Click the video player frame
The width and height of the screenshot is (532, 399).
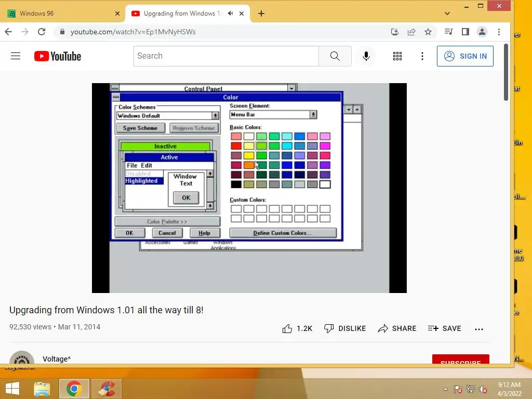tap(249, 188)
